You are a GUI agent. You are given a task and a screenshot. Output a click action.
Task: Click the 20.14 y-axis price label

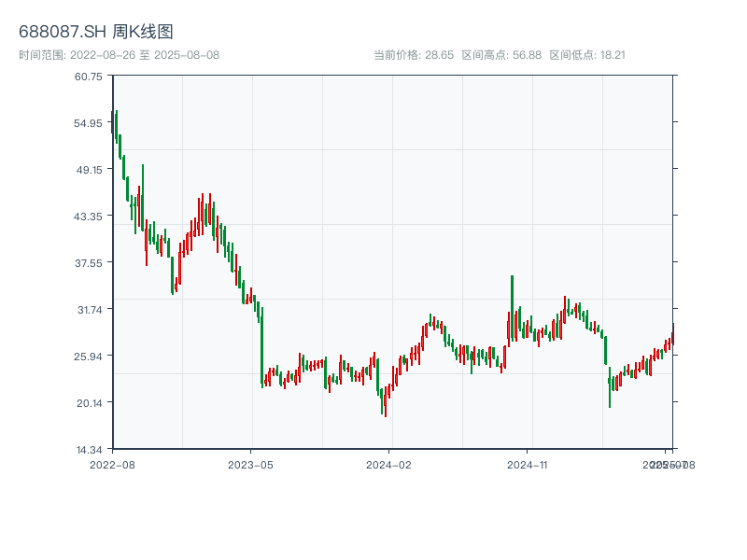(x=89, y=403)
